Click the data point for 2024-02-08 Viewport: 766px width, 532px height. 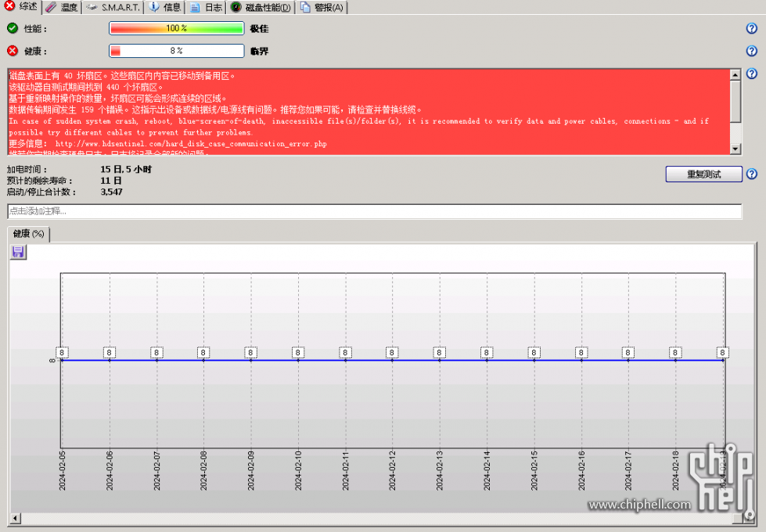[203, 360]
